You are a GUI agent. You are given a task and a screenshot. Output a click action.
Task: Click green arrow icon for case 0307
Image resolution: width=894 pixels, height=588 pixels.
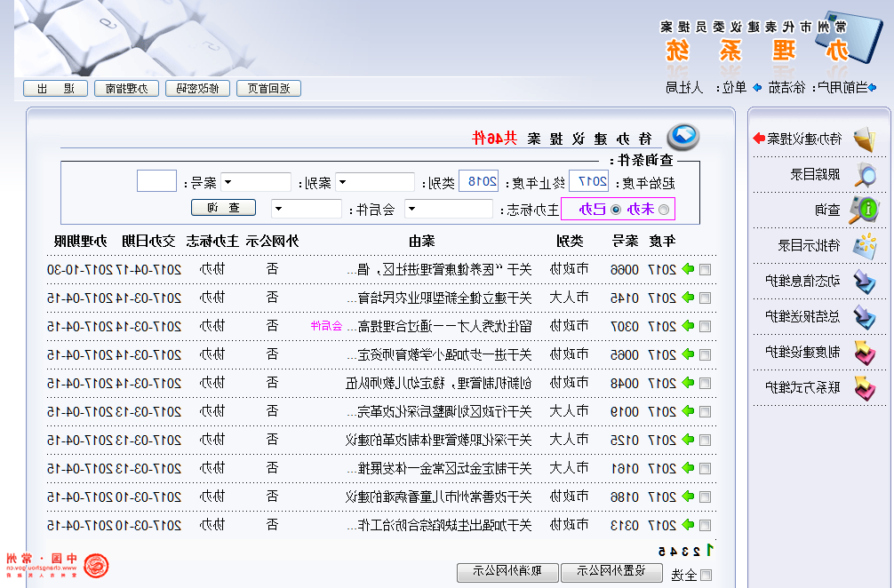coord(688,326)
